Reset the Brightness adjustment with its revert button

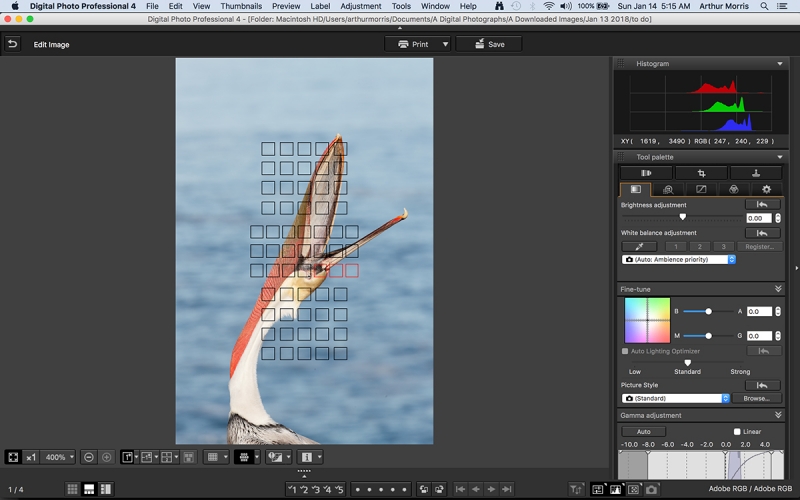(762, 204)
